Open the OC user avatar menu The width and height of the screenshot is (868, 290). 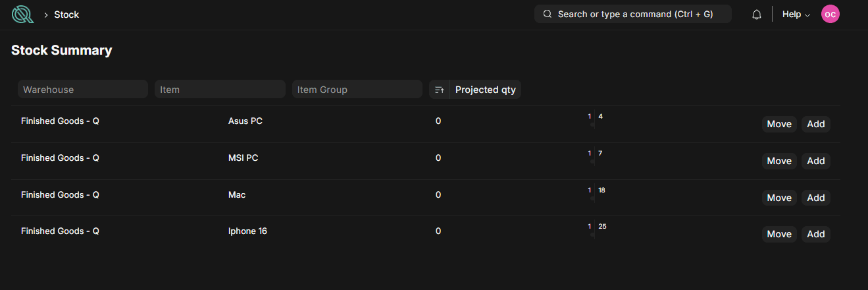830,14
